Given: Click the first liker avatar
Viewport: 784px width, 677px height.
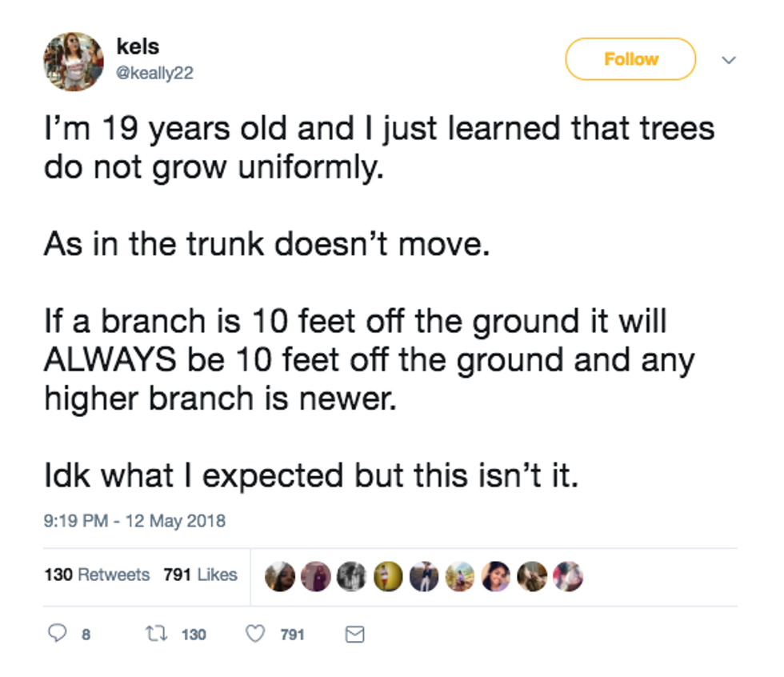Looking at the screenshot, I should click(x=279, y=576).
